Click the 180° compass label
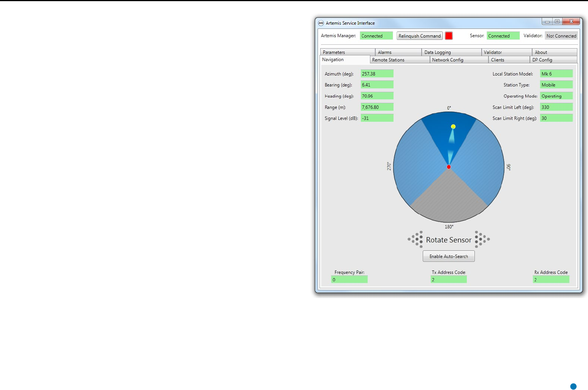This screenshot has height=390, width=588. 449,227
